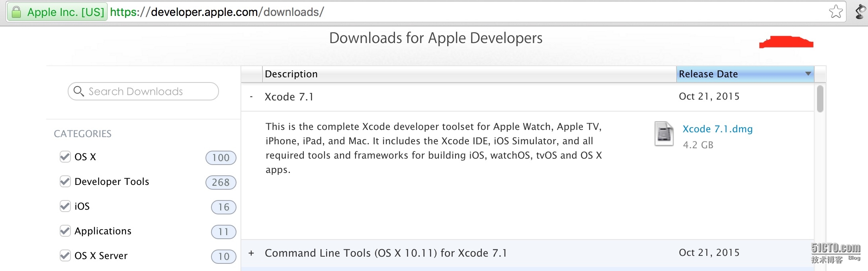Click the Applications count badge 11
Screen dimensions: 868x271
tap(224, 232)
